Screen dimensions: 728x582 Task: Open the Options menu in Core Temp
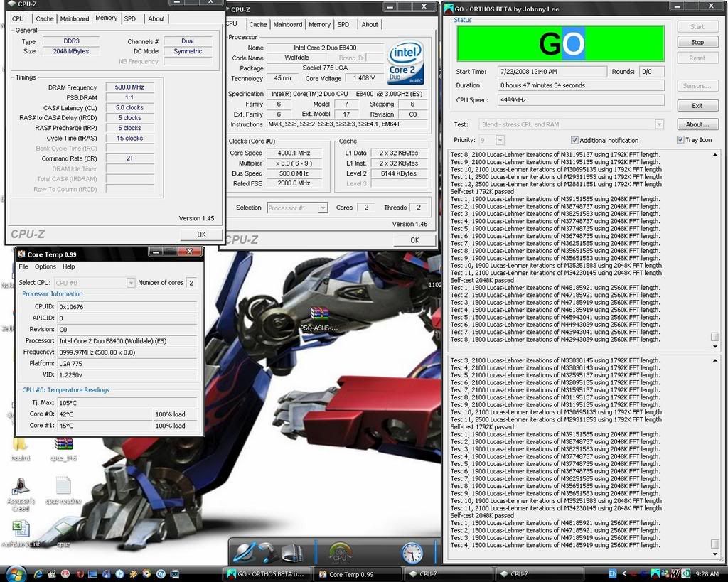(45, 266)
